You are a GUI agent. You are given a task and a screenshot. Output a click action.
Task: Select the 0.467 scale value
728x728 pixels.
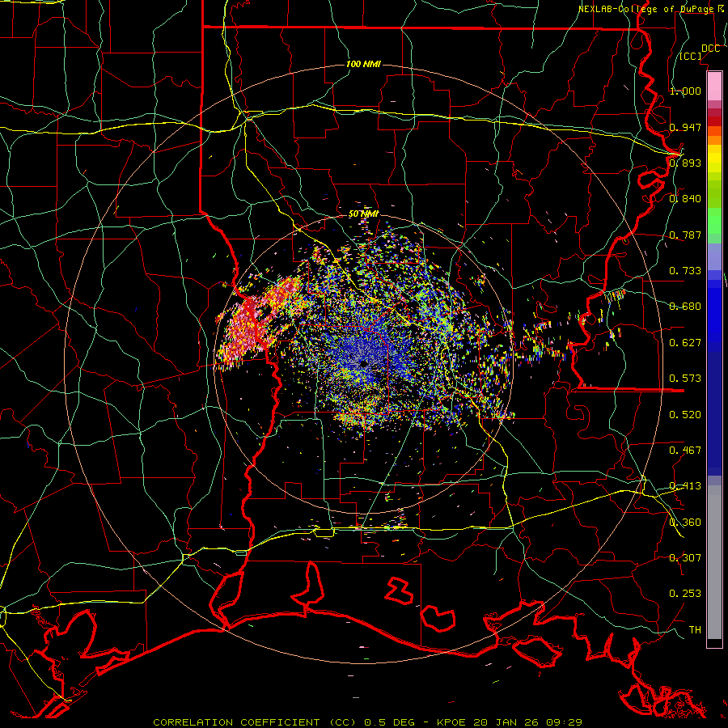coord(685,451)
